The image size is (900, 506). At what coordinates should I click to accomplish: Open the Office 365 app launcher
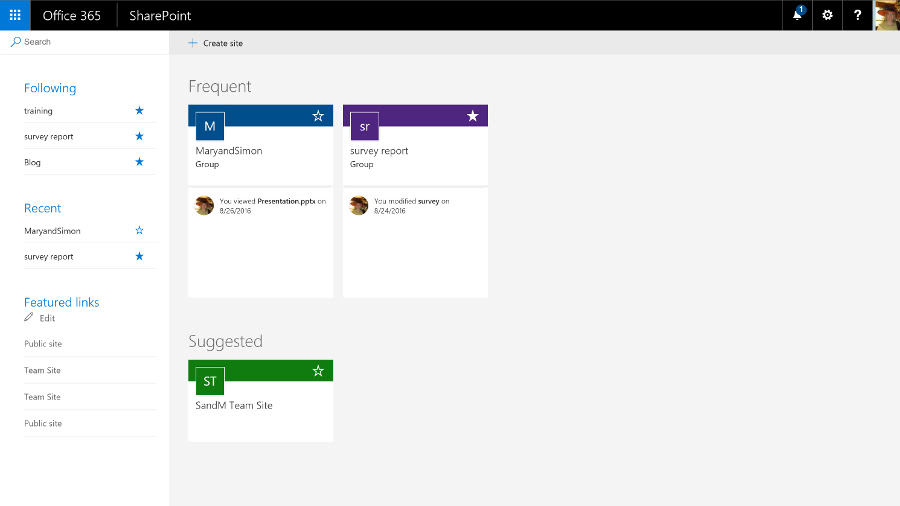click(15, 15)
